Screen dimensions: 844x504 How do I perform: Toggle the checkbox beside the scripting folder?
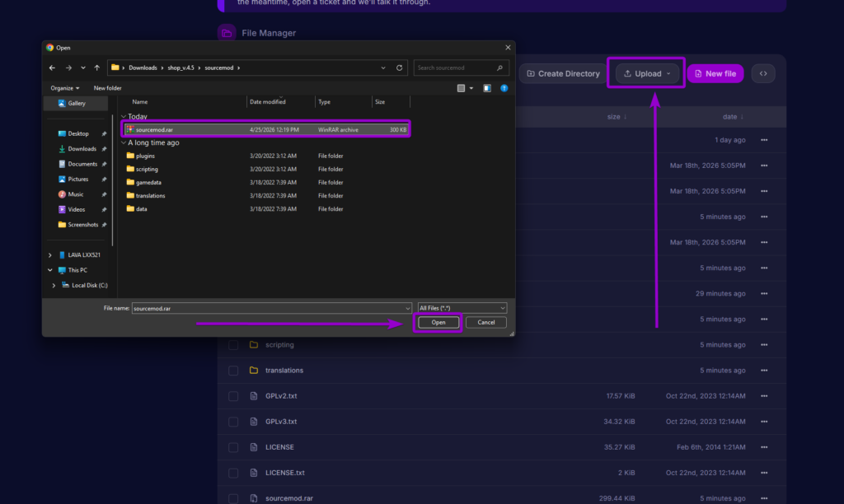point(232,344)
